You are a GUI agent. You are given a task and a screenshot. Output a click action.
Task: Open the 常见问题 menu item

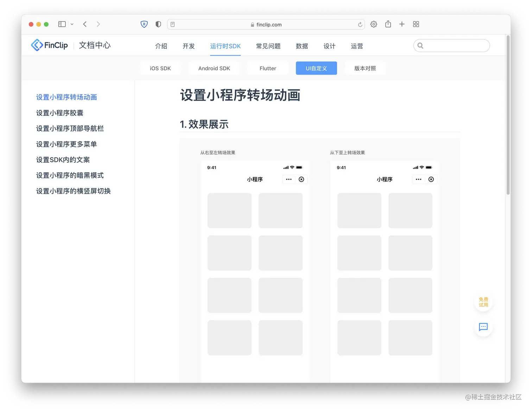point(268,46)
